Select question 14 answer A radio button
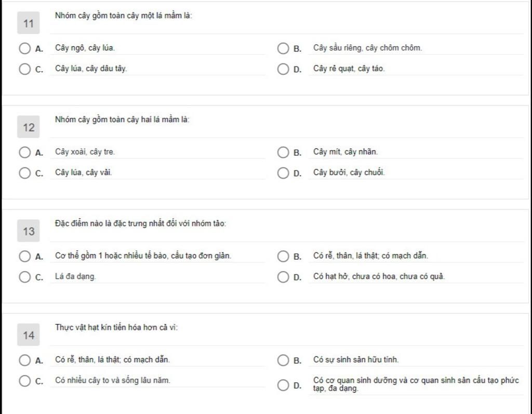 [x=24, y=360]
